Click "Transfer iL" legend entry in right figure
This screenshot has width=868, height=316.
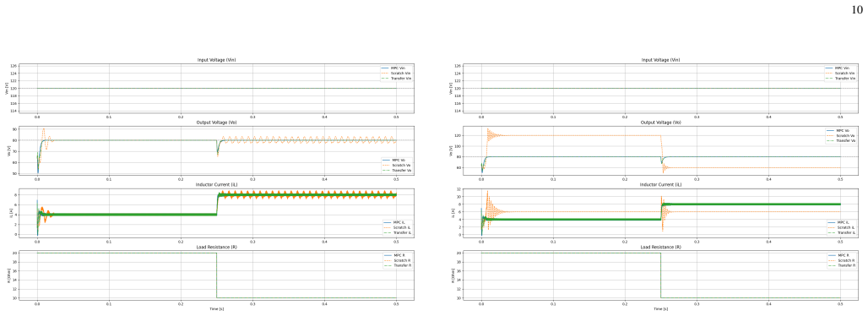[841, 233]
